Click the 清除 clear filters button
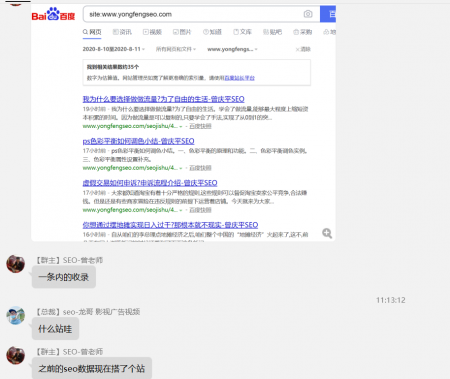 (x=303, y=49)
